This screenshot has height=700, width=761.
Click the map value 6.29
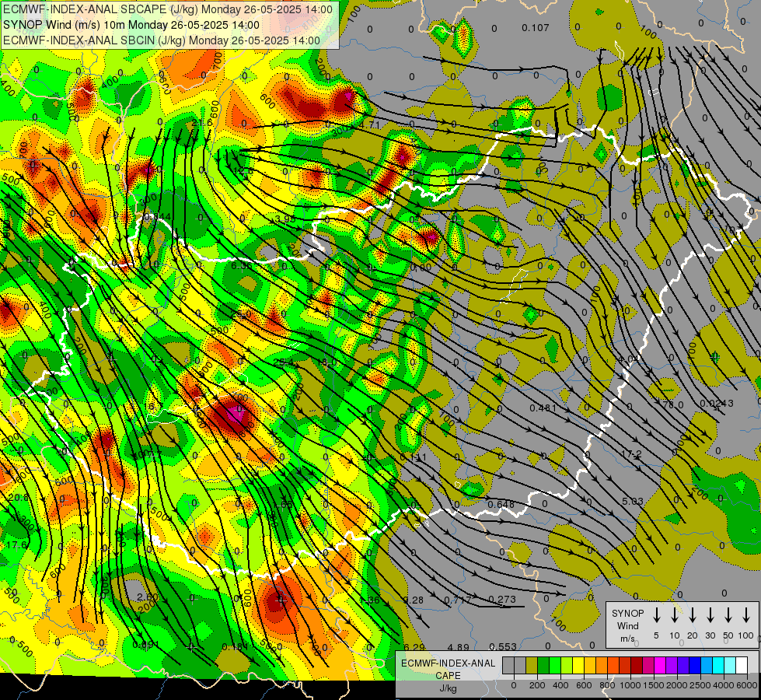click(x=414, y=647)
